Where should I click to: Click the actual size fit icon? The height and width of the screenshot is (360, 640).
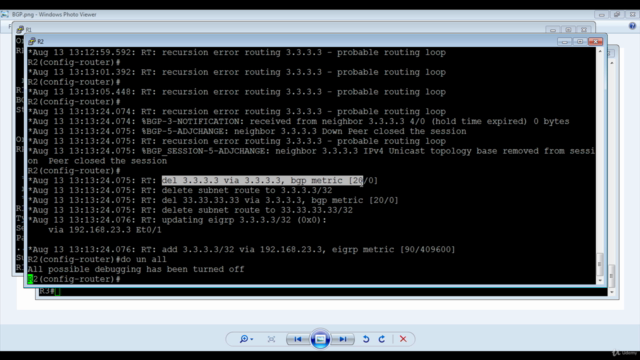click(271, 339)
